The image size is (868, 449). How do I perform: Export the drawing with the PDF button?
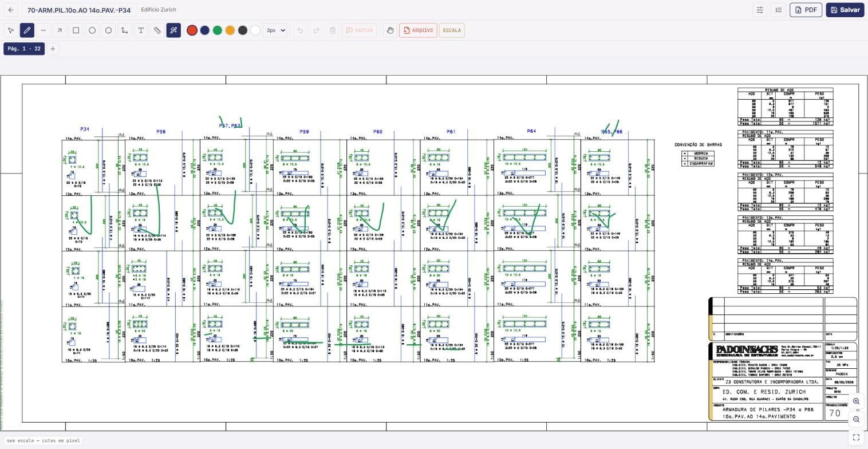[x=806, y=10]
